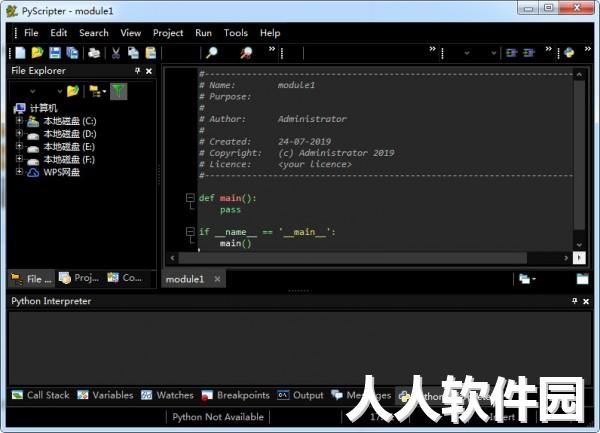Close the module1 editor tab
The width and height of the screenshot is (600, 433).
point(217,279)
